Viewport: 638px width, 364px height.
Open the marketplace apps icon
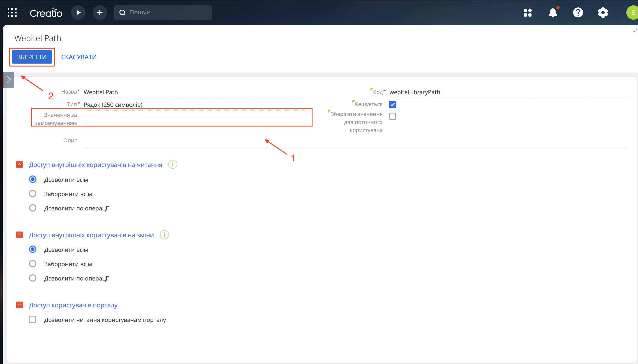(x=528, y=13)
